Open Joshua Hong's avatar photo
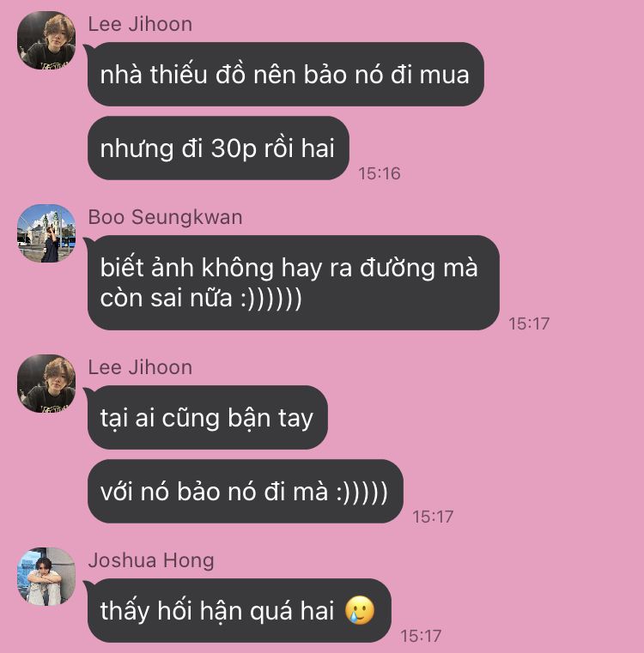 46,577
